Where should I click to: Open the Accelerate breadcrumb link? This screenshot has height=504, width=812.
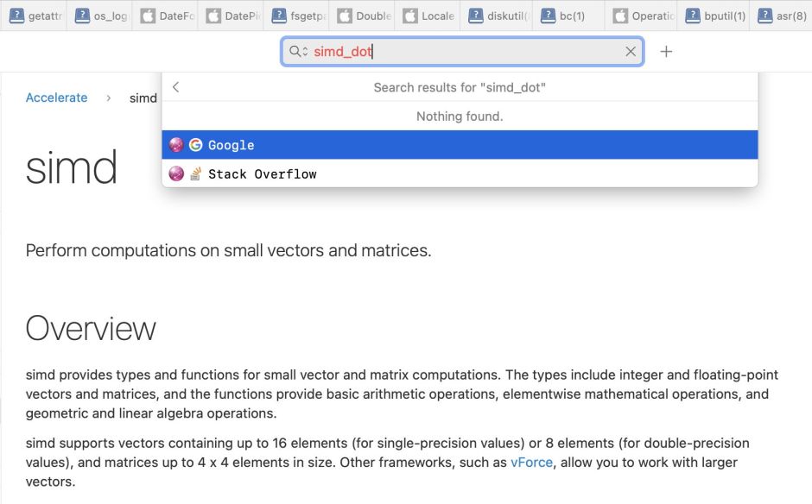coord(56,98)
